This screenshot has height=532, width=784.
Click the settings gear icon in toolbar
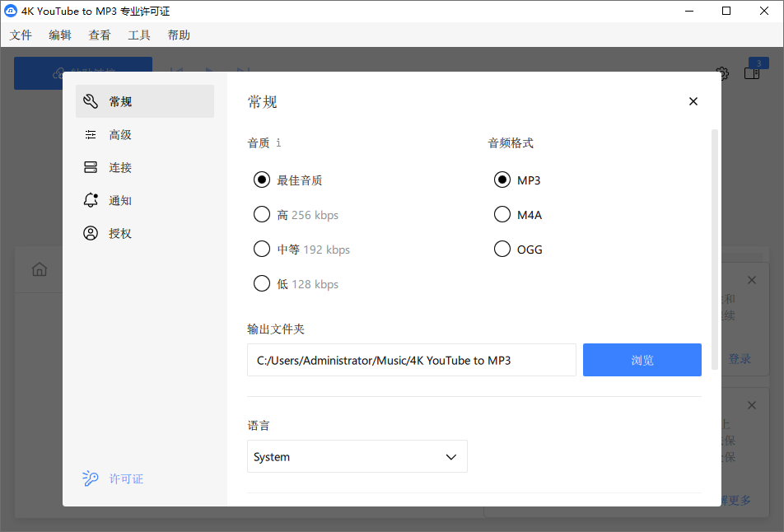[722, 73]
